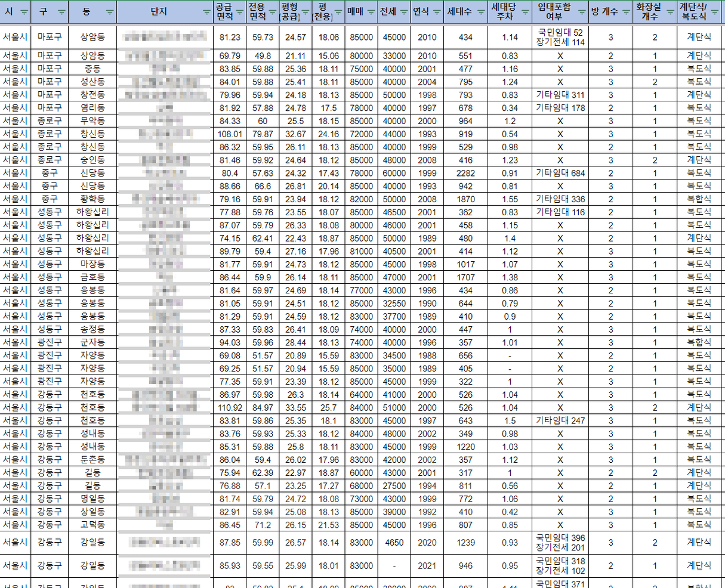Select the cell containing 둔촌동
The image size is (725, 588).
point(92,460)
